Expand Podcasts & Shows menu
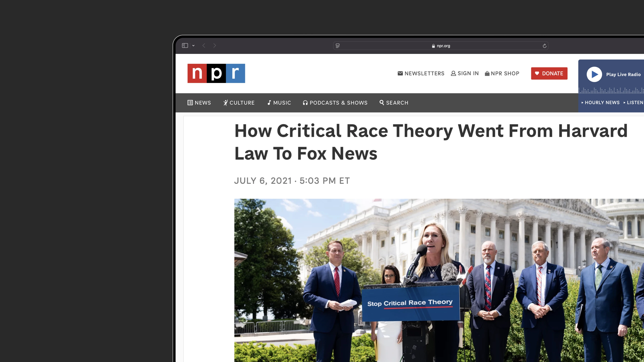Image resolution: width=644 pixels, height=362 pixels. [x=335, y=103]
